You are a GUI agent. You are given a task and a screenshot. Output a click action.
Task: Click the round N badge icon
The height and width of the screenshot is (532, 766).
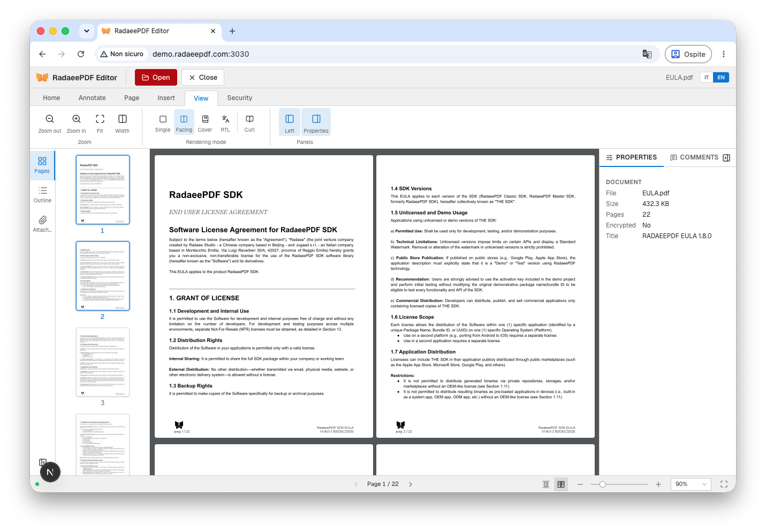pos(50,472)
